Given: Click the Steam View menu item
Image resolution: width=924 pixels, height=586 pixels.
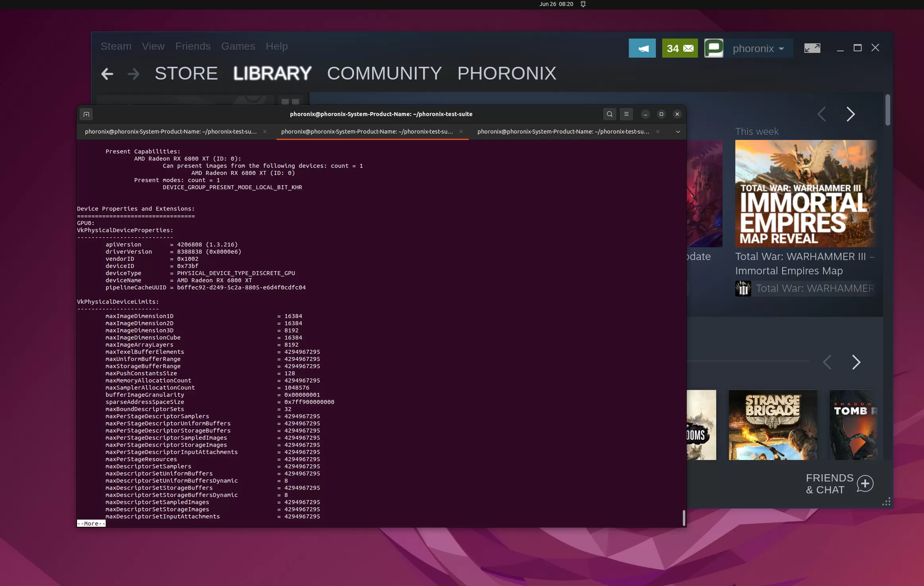Looking at the screenshot, I should [153, 46].
